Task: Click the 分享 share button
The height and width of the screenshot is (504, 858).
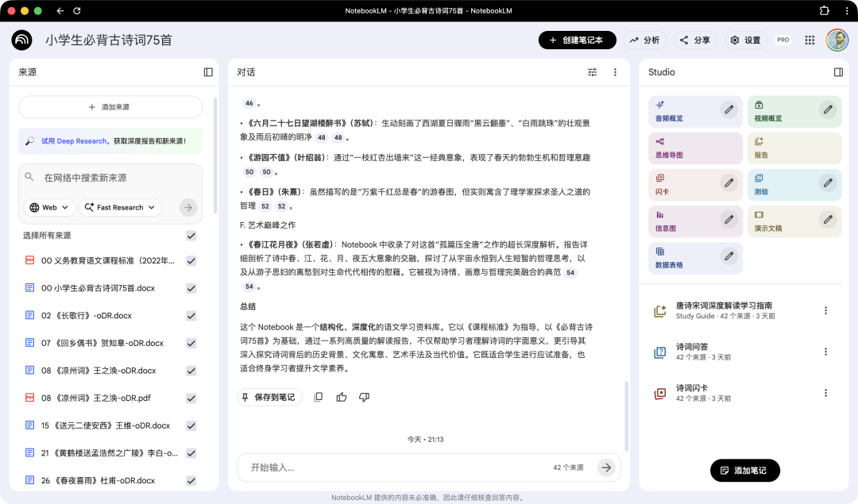Action: pos(695,40)
